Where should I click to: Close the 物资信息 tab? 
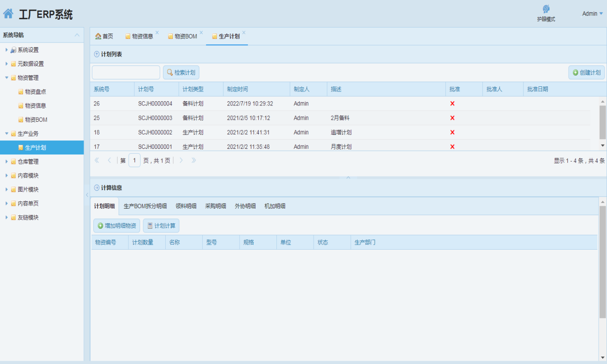point(157,33)
